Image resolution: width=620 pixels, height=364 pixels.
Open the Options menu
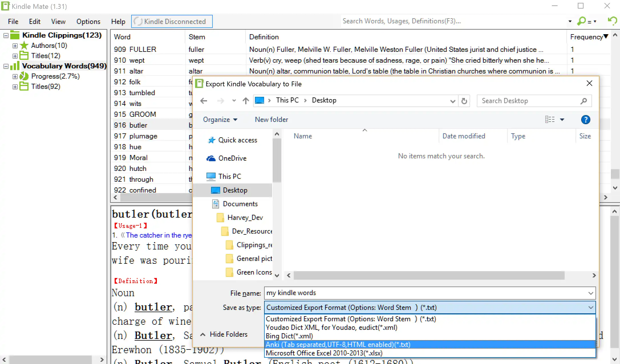point(88,22)
